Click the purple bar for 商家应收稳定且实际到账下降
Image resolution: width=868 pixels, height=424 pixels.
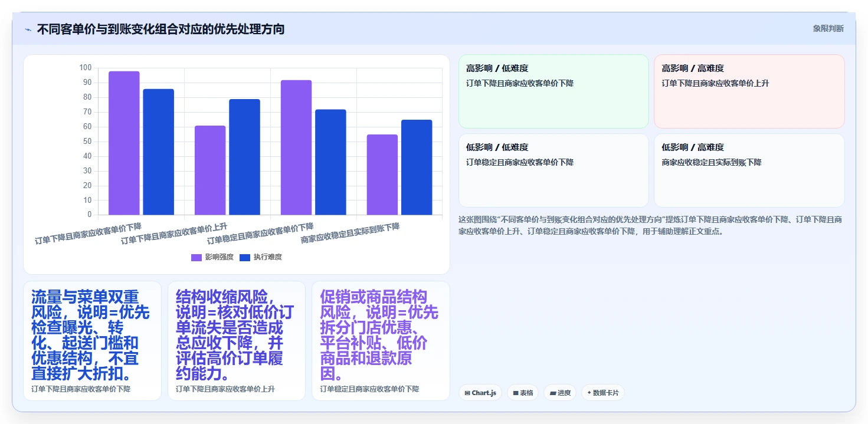coord(382,175)
